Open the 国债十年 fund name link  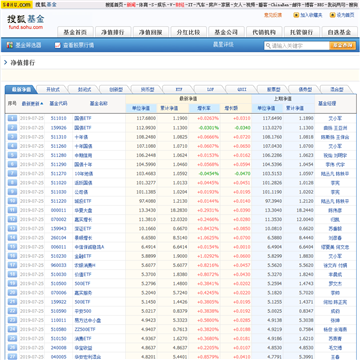pyautogui.click(x=83, y=164)
